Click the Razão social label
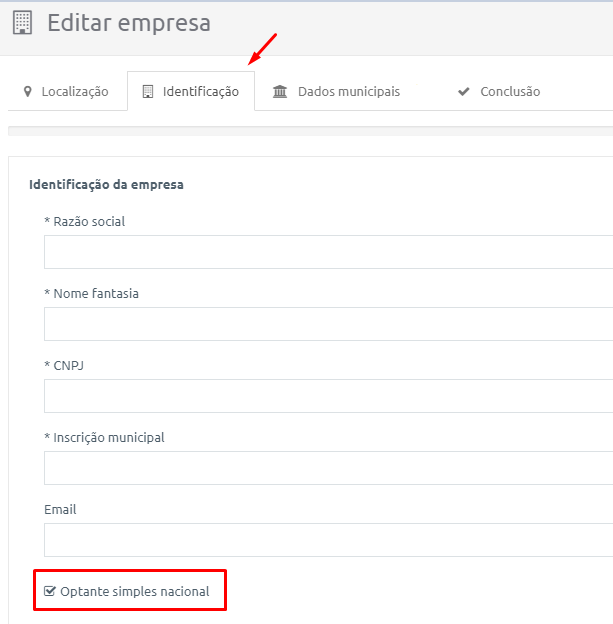The width and height of the screenshot is (613, 624). tap(84, 222)
